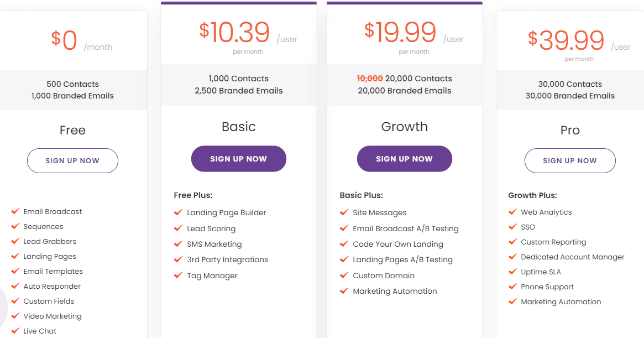Select the checkmark beside Live Chat
The width and height of the screenshot is (644, 338).
(14, 331)
